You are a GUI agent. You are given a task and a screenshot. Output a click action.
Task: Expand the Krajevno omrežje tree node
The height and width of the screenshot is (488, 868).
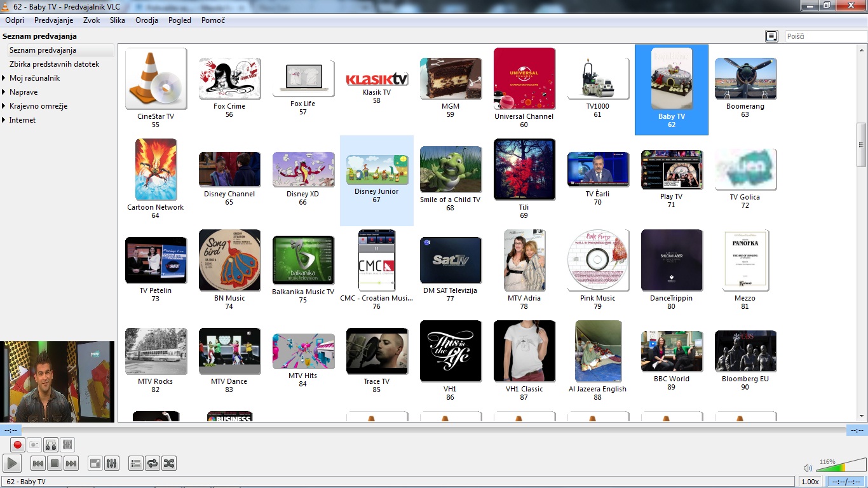pos(5,106)
